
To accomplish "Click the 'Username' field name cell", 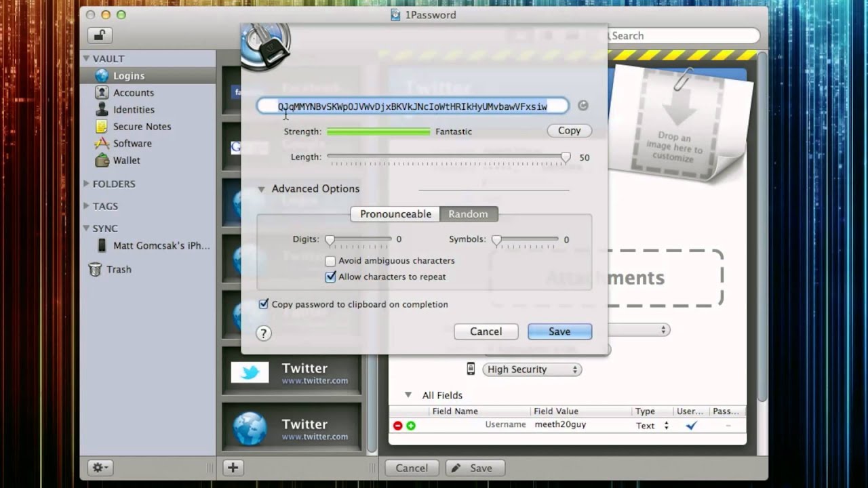I will [505, 425].
